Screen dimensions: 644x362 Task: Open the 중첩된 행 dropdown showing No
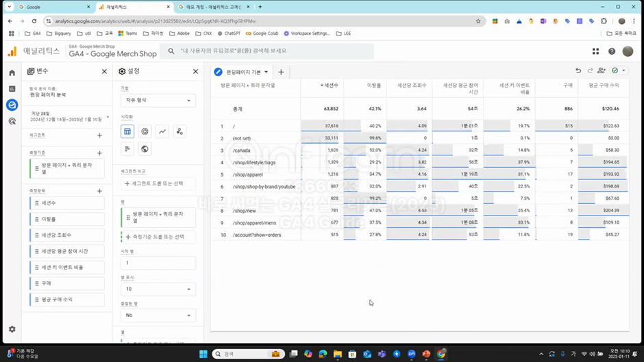[x=158, y=315]
